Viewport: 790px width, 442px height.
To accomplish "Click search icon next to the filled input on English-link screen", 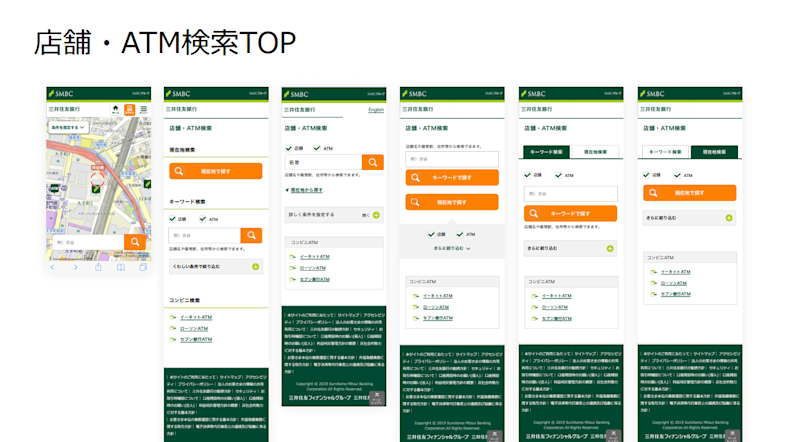I will point(373,162).
